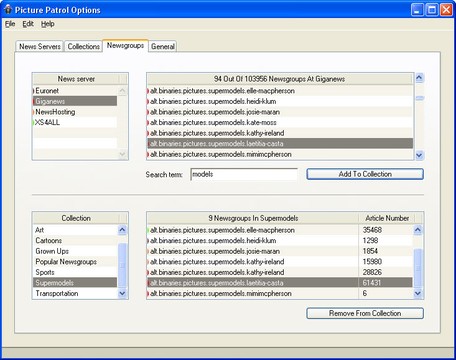Click the Collection list scrollbar thumb
Screen dimensions: 456x360
[x=122, y=265]
